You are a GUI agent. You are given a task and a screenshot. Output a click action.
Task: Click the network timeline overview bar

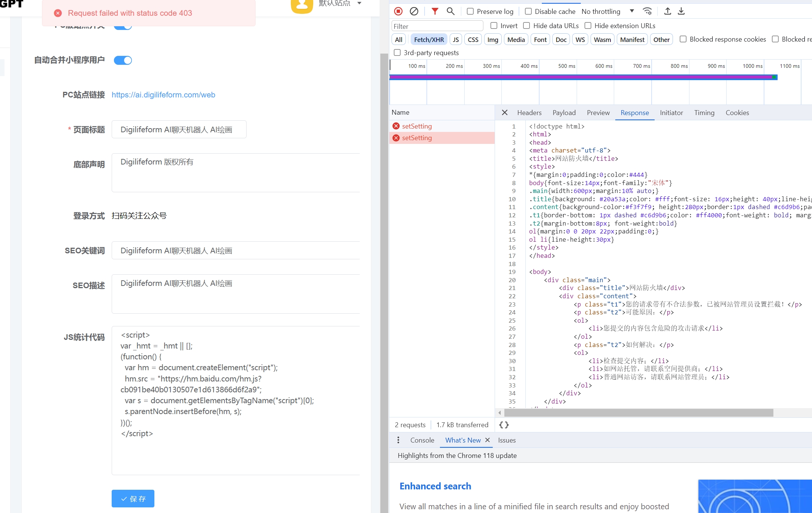pos(583,77)
